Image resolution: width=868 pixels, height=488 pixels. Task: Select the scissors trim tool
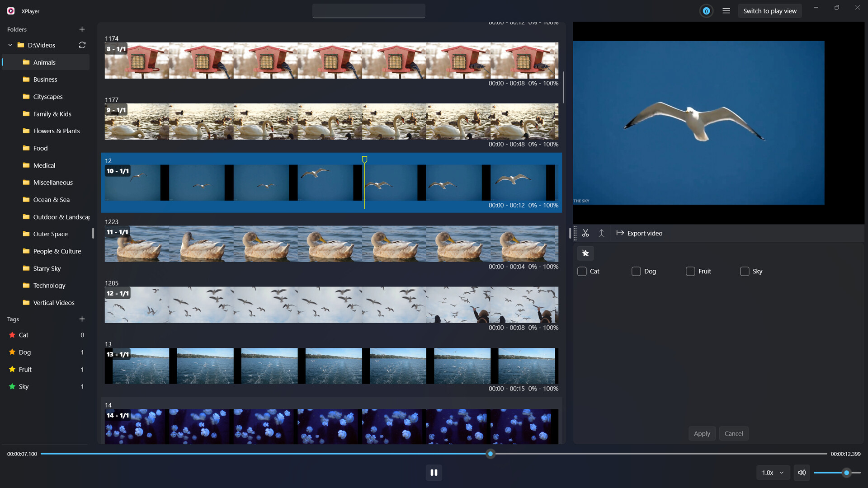[x=585, y=233]
